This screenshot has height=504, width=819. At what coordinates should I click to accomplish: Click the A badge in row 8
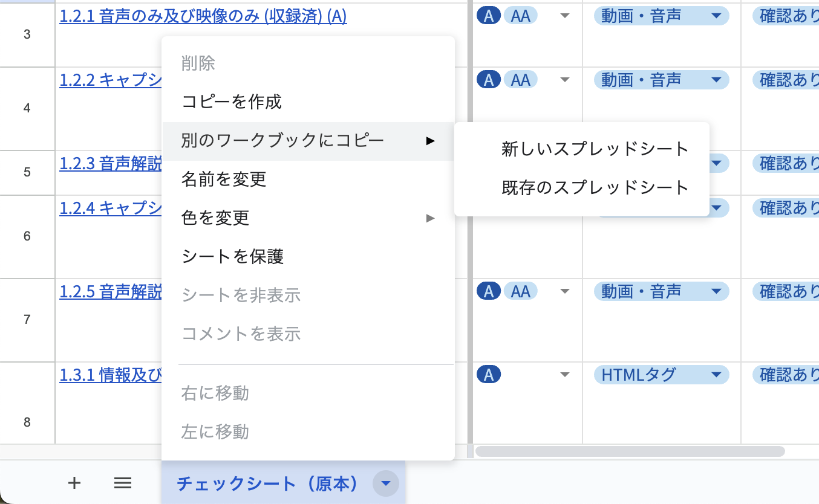pos(488,374)
